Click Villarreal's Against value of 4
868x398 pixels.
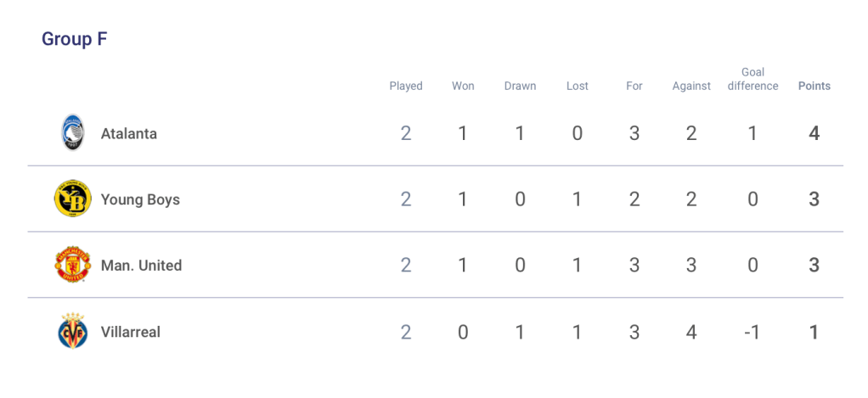(x=691, y=332)
